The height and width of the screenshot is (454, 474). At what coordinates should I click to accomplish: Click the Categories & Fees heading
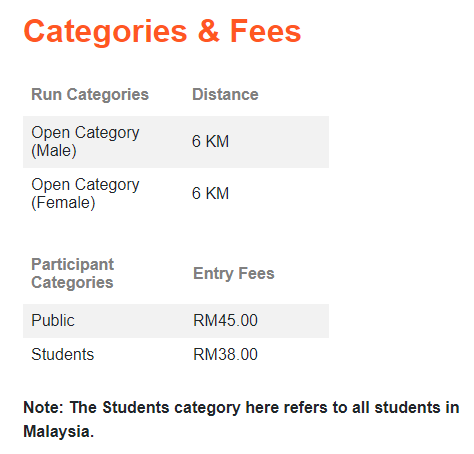click(162, 32)
